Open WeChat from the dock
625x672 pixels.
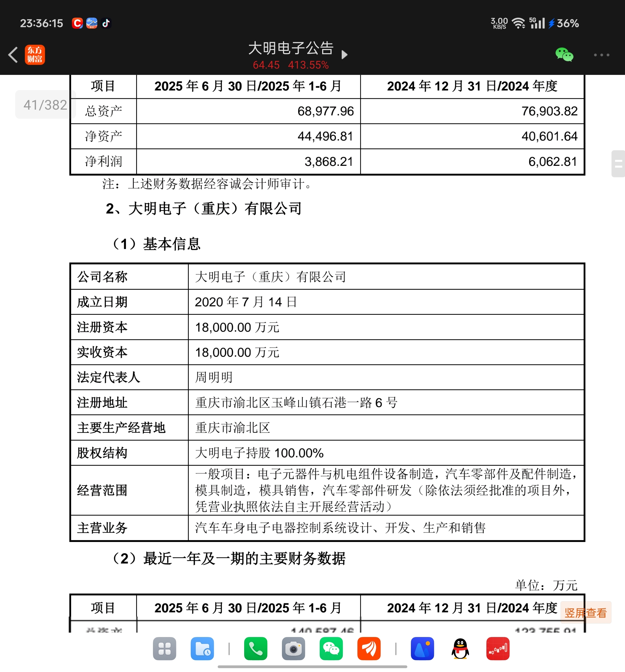[x=331, y=648]
